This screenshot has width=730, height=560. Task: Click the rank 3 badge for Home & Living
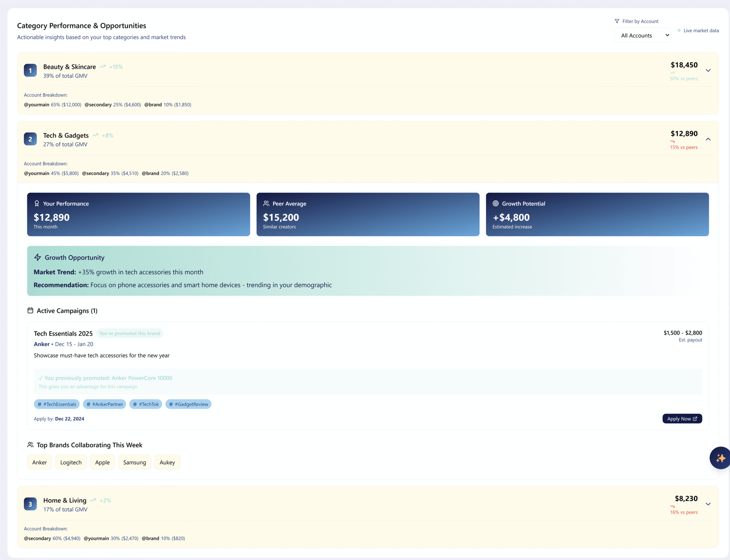[x=30, y=504]
